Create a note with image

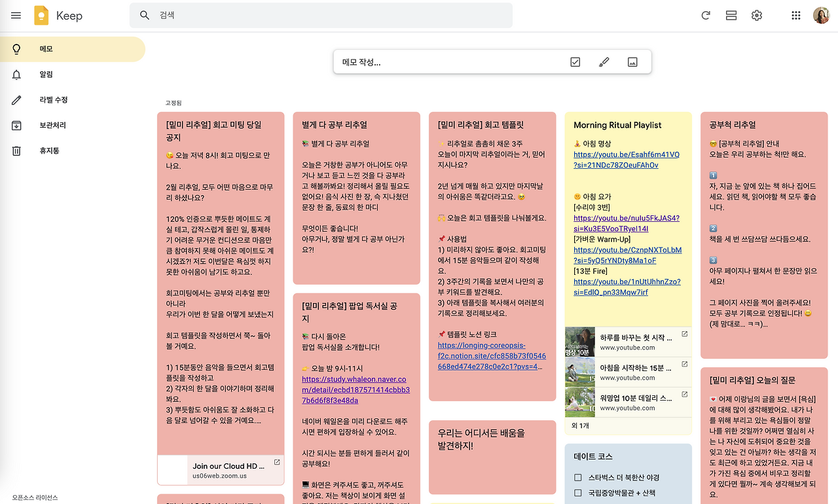[632, 62]
